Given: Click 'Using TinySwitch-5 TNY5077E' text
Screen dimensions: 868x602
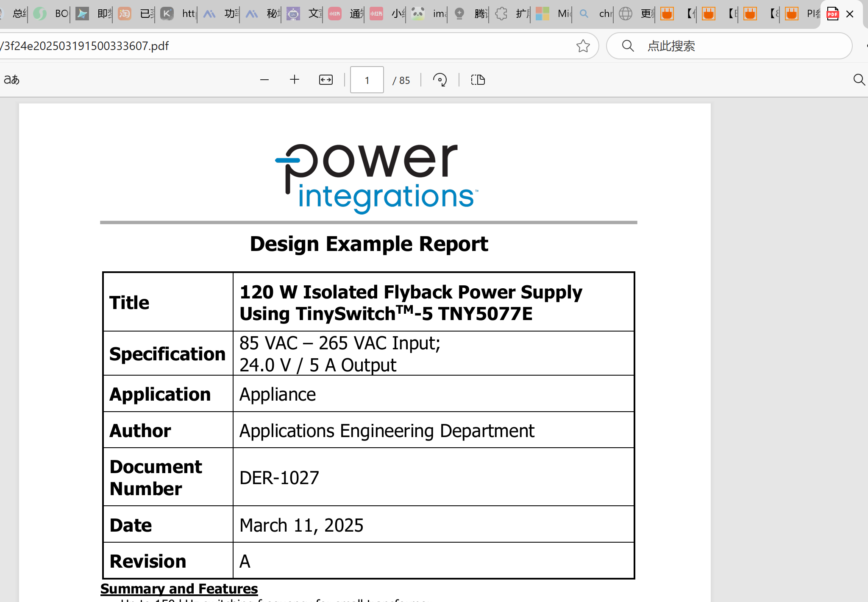Looking at the screenshot, I should (x=386, y=314).
